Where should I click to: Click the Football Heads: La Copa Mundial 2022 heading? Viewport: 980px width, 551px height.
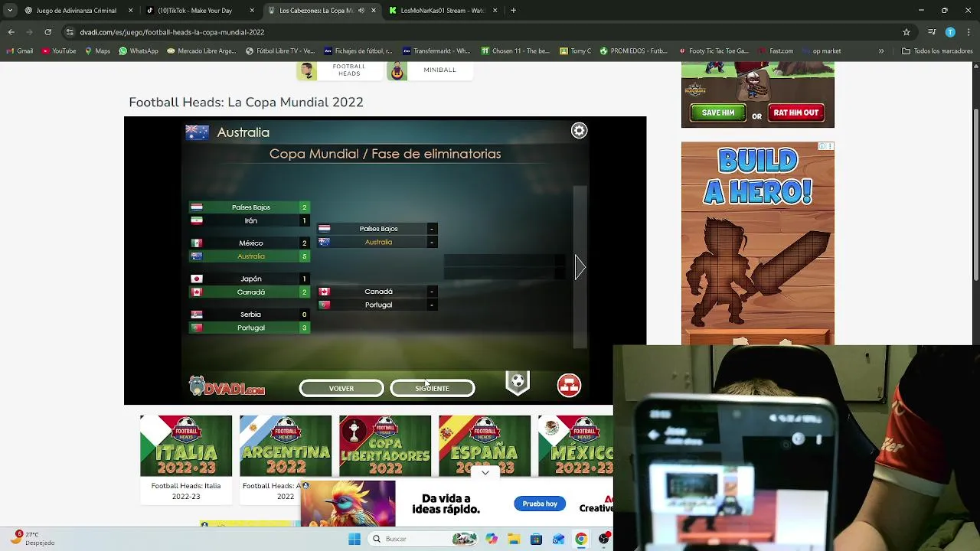246,103
